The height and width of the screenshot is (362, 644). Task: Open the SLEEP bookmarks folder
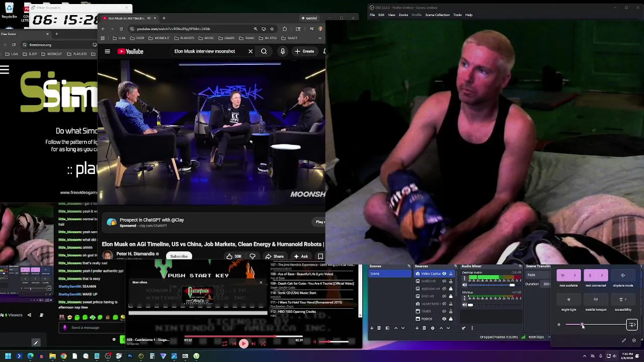click(137, 38)
